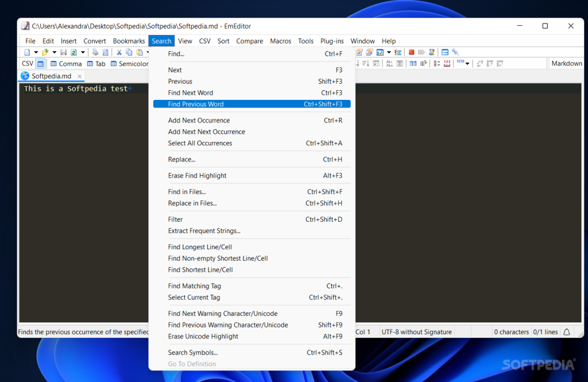Open the Plug-ins menu

[x=332, y=41]
